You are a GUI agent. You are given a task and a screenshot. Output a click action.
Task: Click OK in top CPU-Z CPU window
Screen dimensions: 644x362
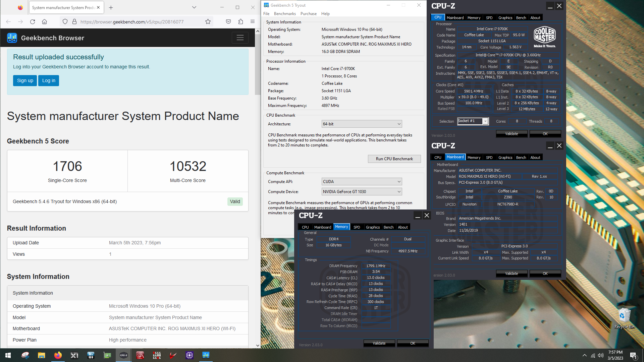(545, 134)
